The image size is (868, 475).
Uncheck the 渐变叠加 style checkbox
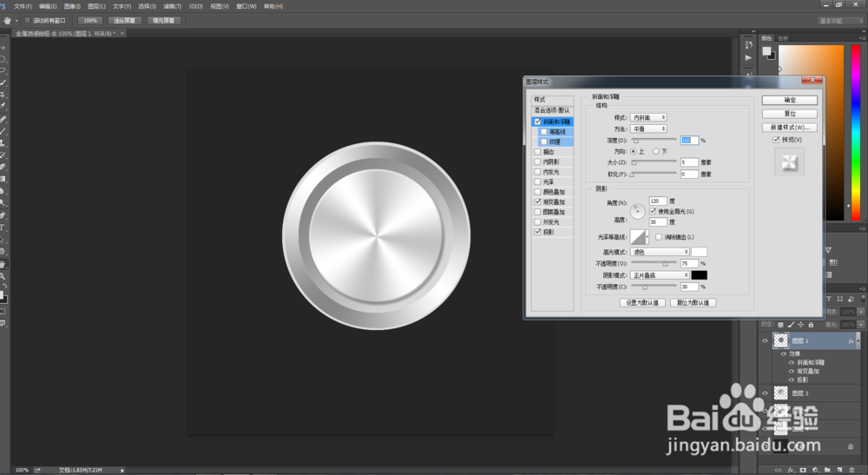[x=537, y=202]
